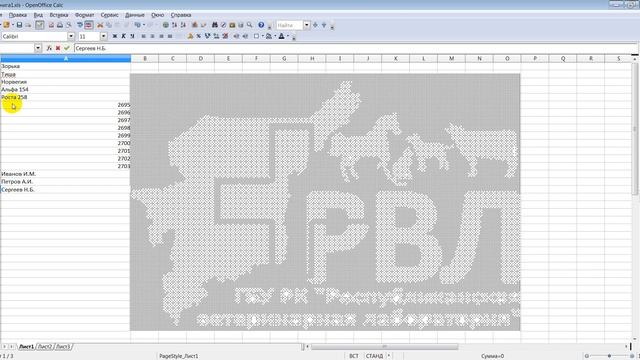The image size is (640, 360).
Task: Open Function Wizard icon
Action: (49, 48)
